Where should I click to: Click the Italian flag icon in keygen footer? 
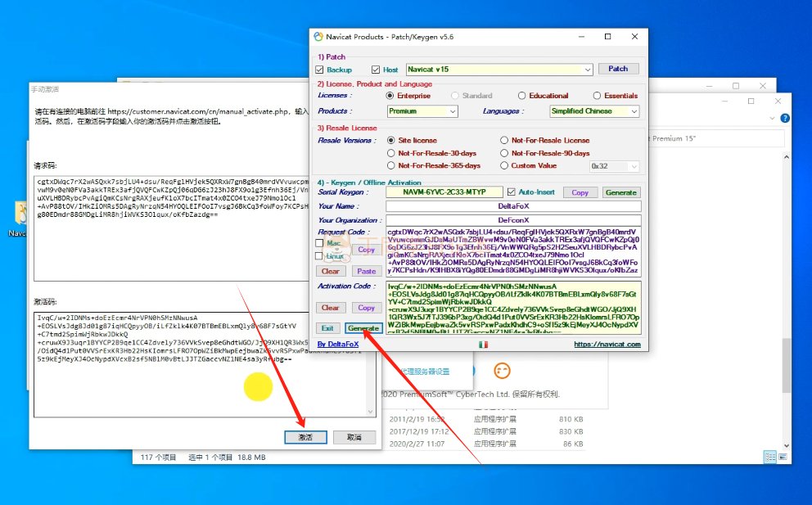[483, 345]
